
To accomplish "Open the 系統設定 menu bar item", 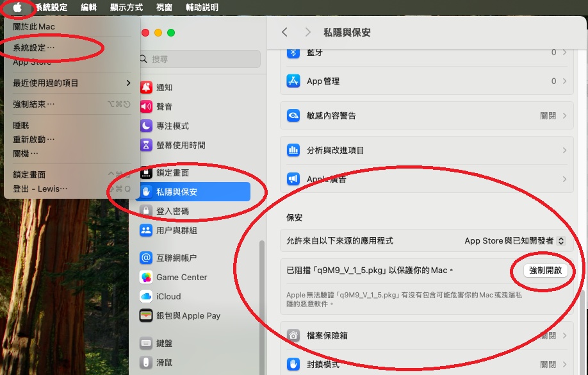I will pos(51,8).
